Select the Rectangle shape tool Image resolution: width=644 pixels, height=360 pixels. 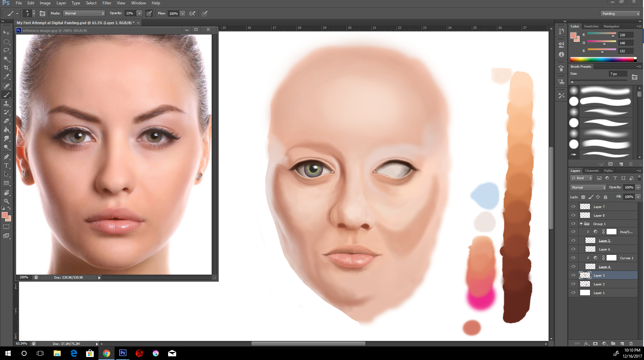(6, 183)
